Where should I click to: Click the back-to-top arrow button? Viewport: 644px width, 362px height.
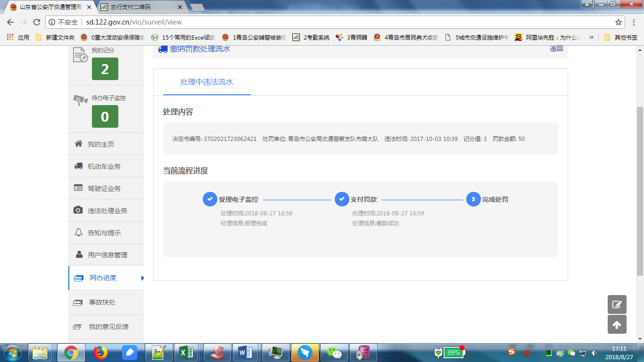tap(617, 324)
